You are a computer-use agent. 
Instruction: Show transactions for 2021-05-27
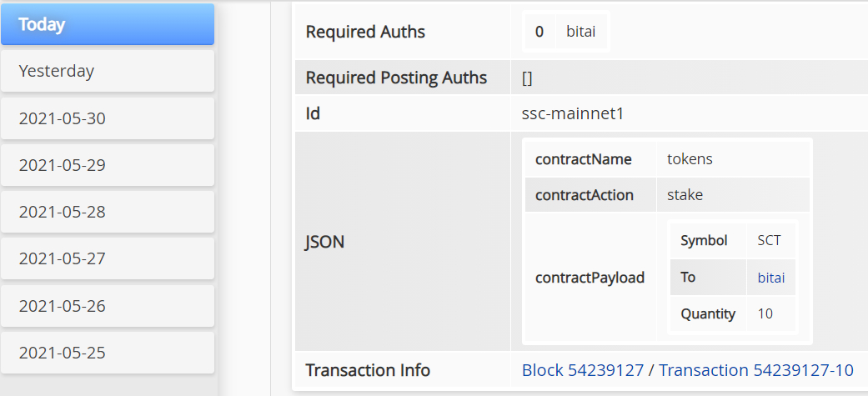coord(107,258)
